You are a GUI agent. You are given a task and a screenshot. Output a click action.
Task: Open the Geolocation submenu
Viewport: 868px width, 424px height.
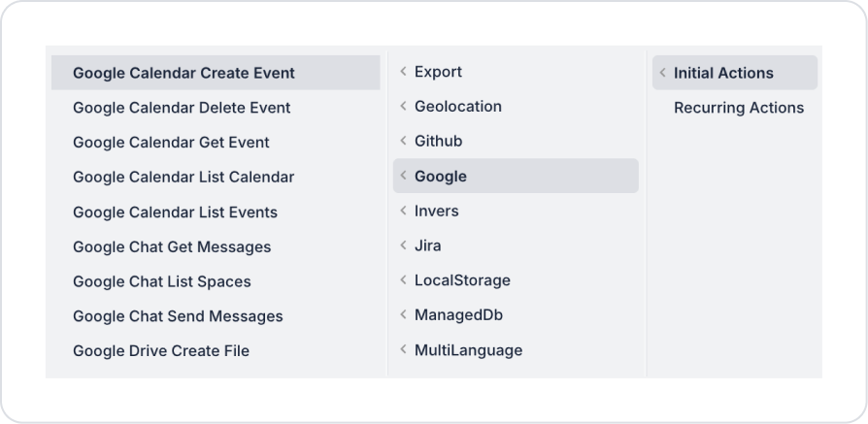pyautogui.click(x=516, y=107)
